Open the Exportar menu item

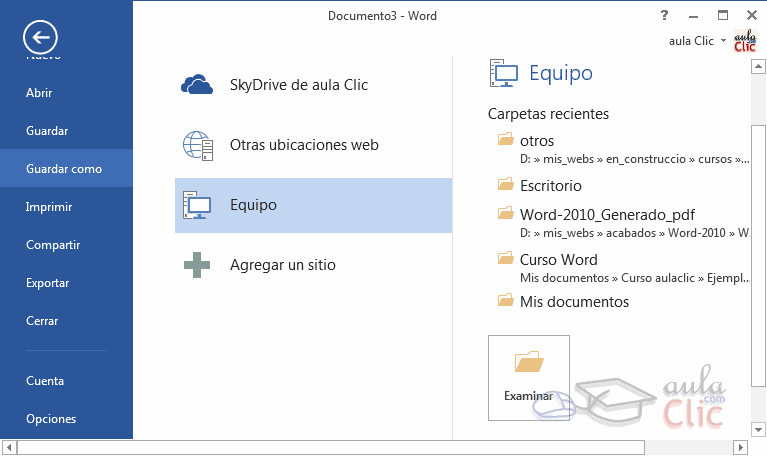pyautogui.click(x=47, y=283)
